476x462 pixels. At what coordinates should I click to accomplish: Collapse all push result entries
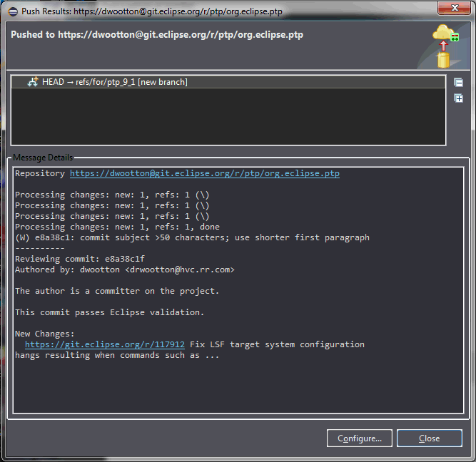pyautogui.click(x=458, y=83)
